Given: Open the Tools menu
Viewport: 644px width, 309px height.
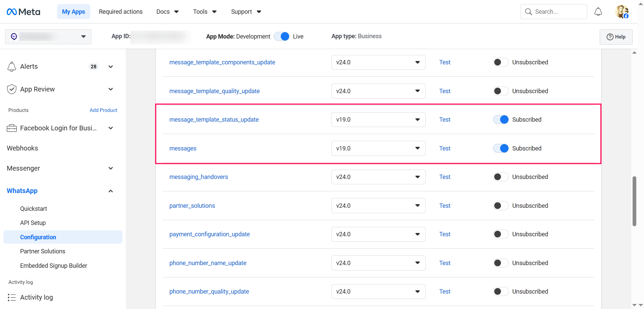Looking at the screenshot, I should click(205, 11).
